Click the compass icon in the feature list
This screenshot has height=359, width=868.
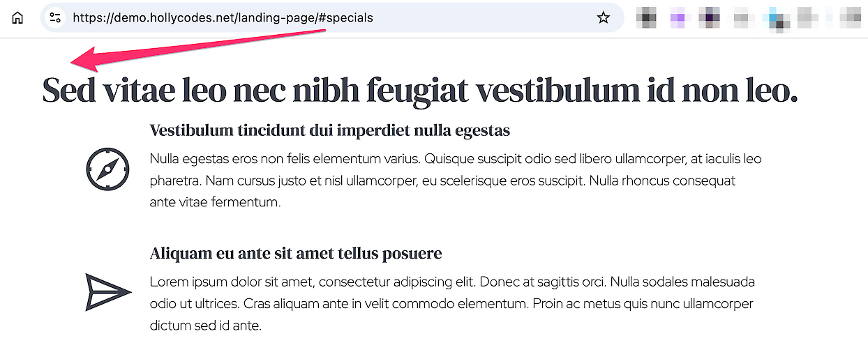(x=108, y=169)
